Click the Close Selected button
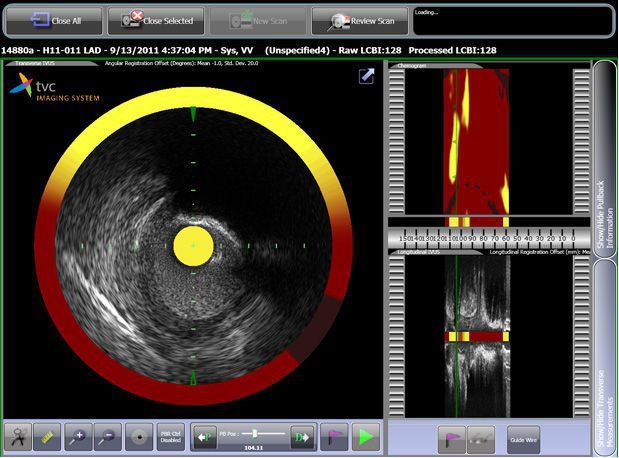 pos(156,21)
